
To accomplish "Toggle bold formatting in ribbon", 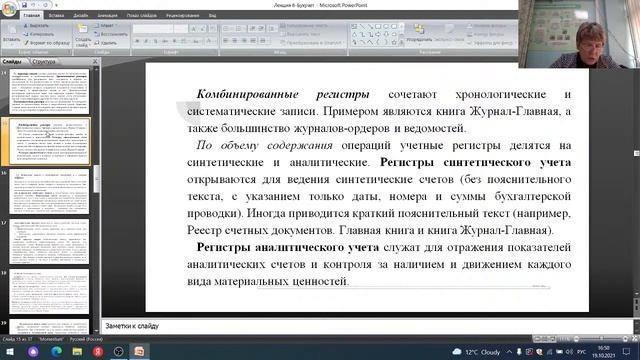I will (x=138, y=41).
